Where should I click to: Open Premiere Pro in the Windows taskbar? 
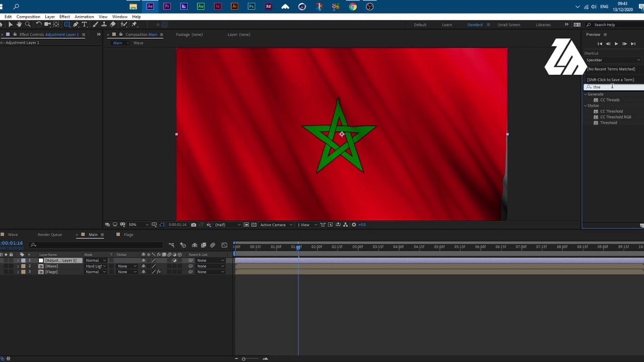pyautogui.click(x=167, y=7)
